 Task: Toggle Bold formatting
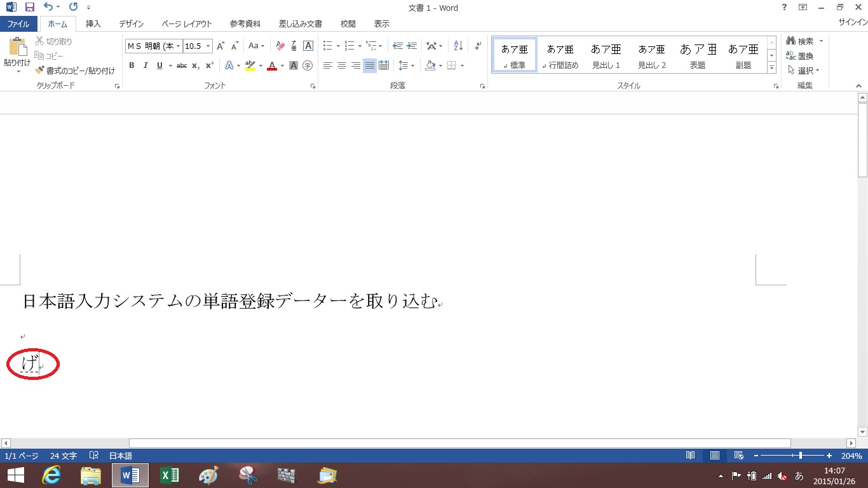pyautogui.click(x=132, y=65)
